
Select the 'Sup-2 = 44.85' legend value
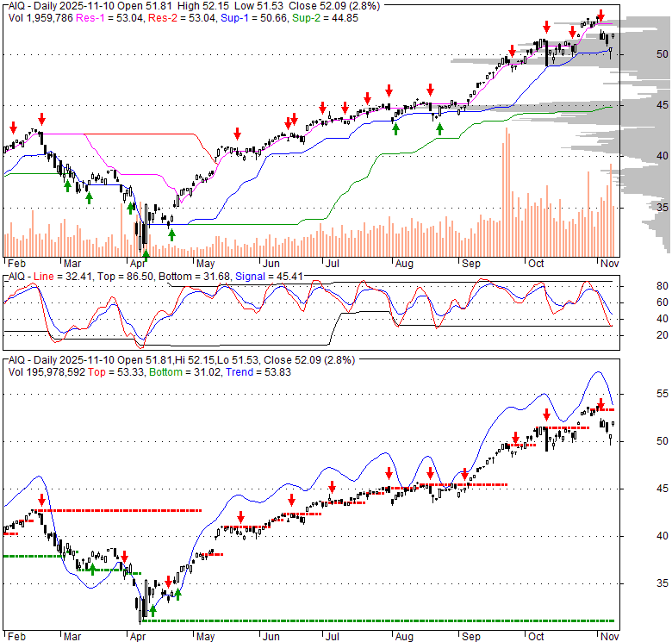[x=325, y=18]
